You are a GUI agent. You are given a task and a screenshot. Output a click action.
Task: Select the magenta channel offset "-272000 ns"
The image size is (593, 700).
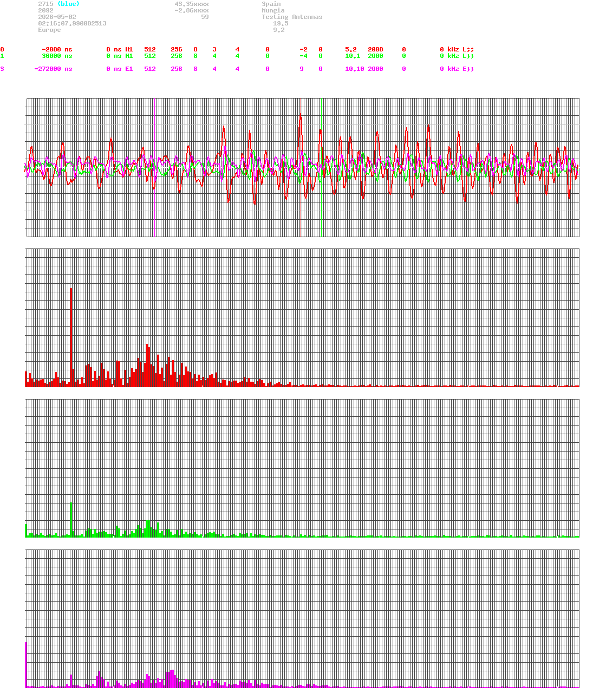[x=53, y=69]
